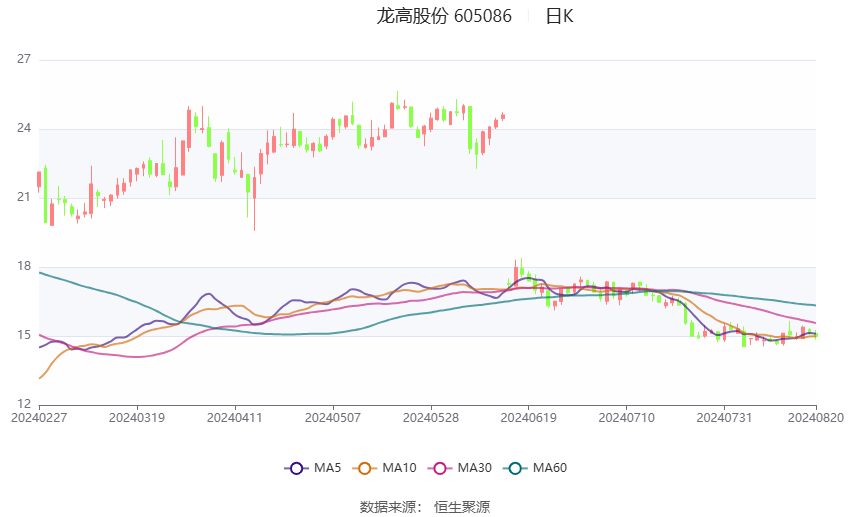Click the x-axis date 20240528
Image resolution: width=850 pixels, height=517 pixels.
click(431, 418)
